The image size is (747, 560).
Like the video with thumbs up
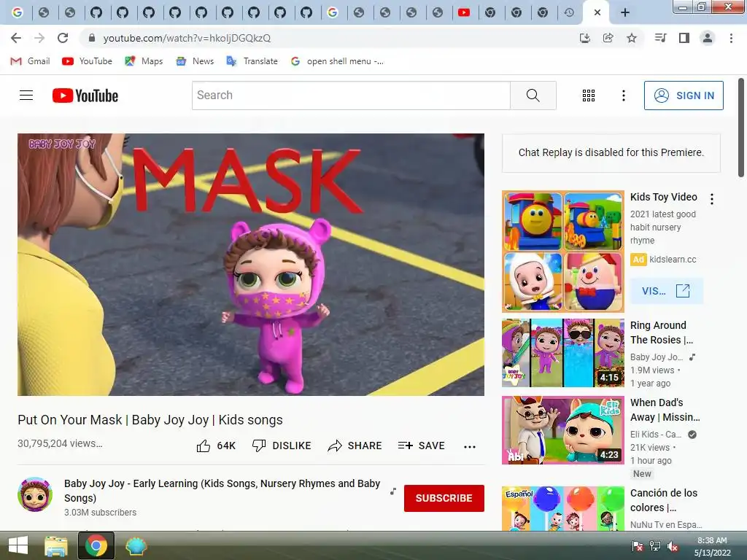(x=216, y=446)
